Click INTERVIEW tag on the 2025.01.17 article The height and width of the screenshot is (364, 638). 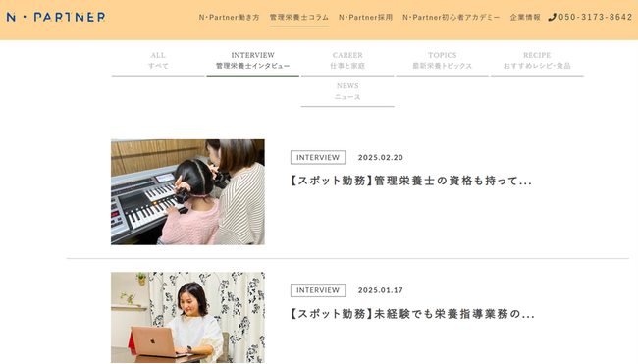(318, 290)
